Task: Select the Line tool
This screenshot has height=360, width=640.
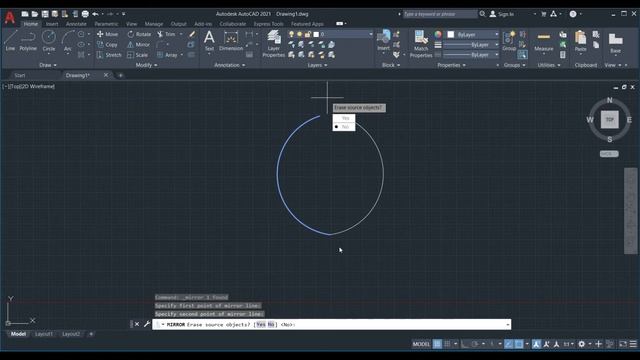Action: [x=10, y=40]
